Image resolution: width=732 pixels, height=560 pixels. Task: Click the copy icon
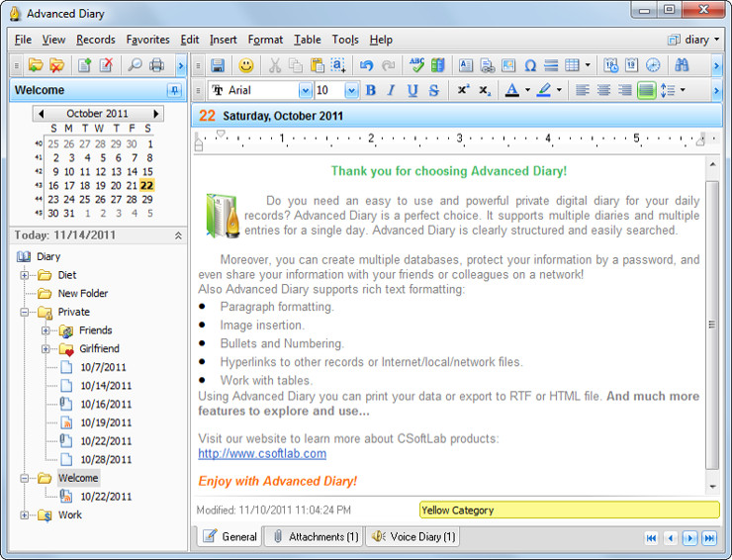click(x=296, y=65)
